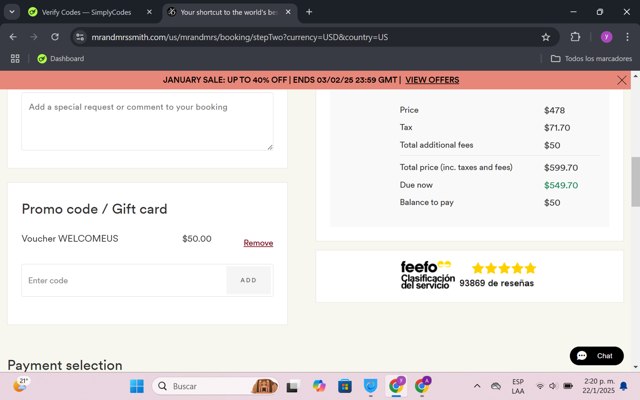The height and width of the screenshot is (400, 640).
Task: Bookmark this page with star icon
Action: (546, 37)
